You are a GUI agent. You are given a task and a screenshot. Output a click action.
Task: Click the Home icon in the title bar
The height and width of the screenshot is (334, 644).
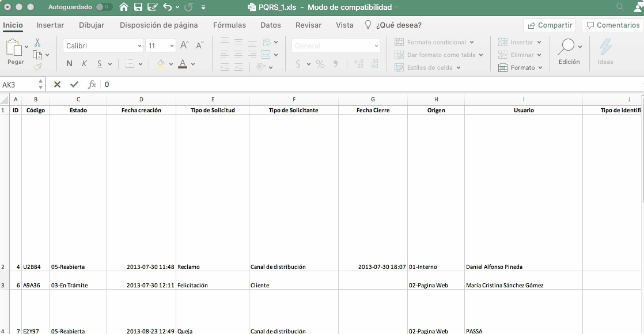point(124,7)
